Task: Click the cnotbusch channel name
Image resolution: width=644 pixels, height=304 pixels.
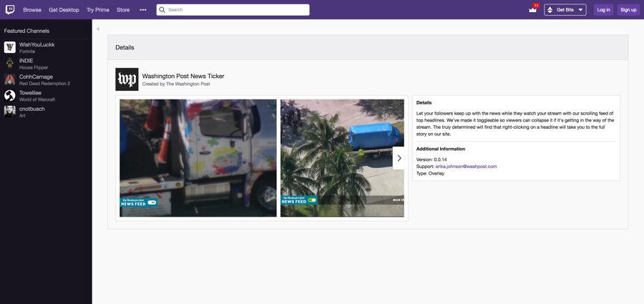Action: pyautogui.click(x=32, y=109)
